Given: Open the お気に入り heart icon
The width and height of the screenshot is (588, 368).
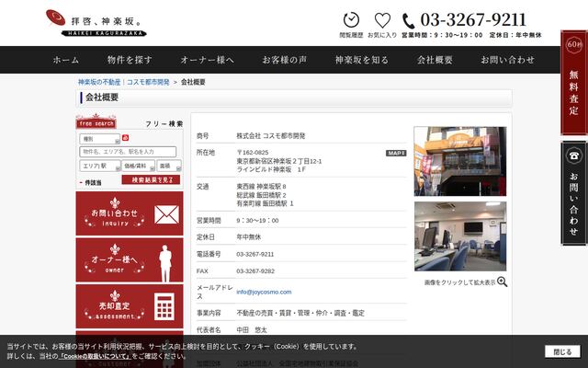Looking at the screenshot, I should coord(382,20).
